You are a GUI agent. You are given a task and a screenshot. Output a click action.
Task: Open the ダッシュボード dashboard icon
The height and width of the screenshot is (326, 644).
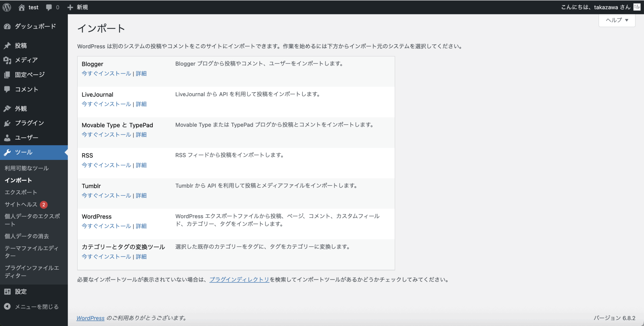click(x=7, y=27)
